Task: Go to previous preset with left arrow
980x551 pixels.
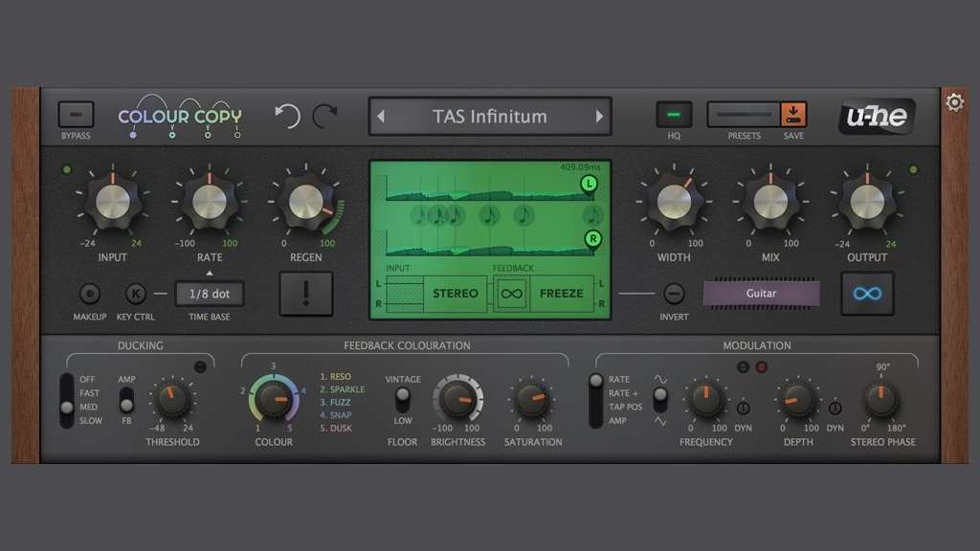Action: (x=380, y=117)
